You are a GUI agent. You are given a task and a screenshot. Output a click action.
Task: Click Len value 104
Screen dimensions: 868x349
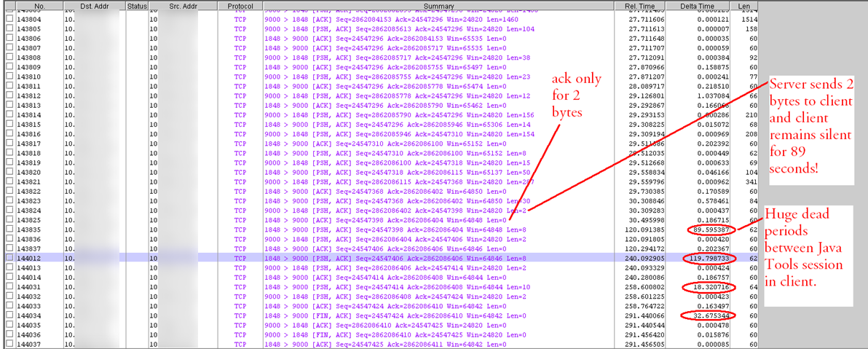tap(750, 173)
